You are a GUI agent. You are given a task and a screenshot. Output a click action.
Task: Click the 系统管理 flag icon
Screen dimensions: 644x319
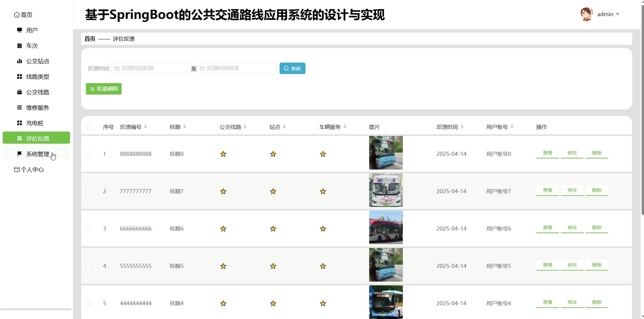tap(20, 154)
